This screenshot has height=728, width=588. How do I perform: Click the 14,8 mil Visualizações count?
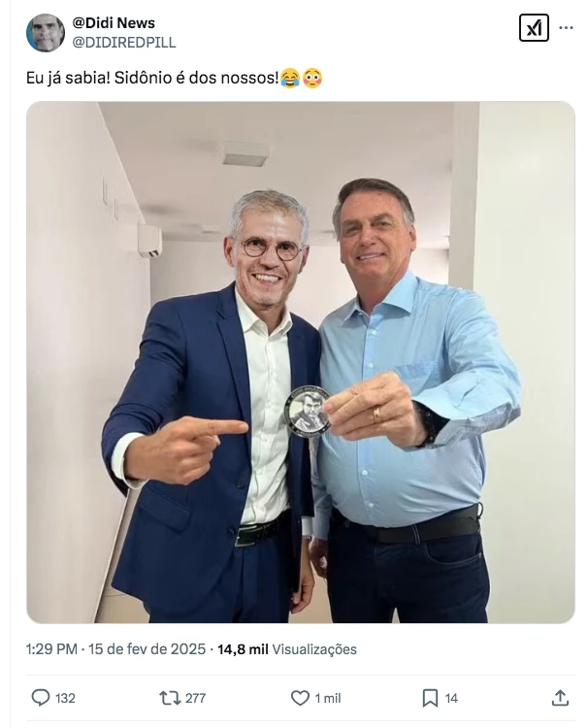(287, 649)
